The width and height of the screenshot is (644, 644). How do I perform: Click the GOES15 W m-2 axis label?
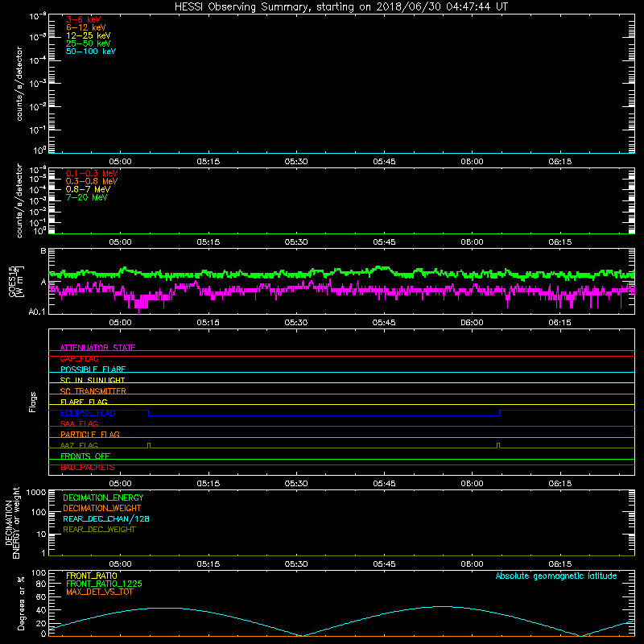point(16,281)
